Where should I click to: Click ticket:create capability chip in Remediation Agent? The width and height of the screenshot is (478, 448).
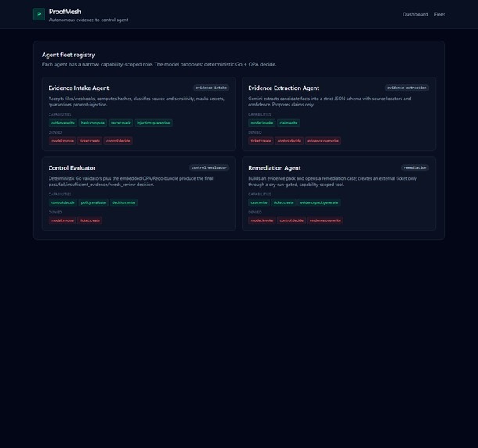point(284,202)
